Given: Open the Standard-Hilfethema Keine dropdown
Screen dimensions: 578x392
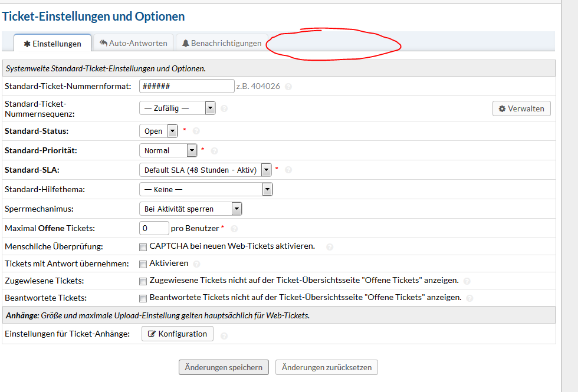Looking at the screenshot, I should tap(206, 189).
